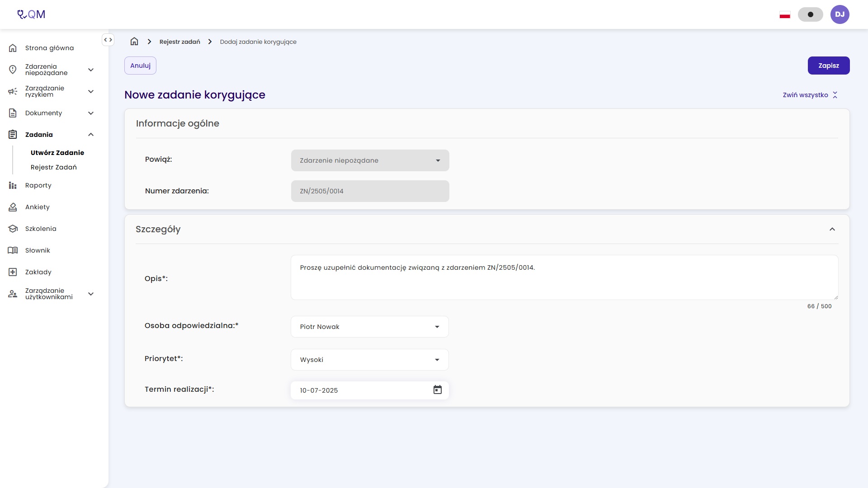Click the Zdarzenia niepożądane pin icon
This screenshot has width=868, height=488.
pyautogui.click(x=13, y=70)
